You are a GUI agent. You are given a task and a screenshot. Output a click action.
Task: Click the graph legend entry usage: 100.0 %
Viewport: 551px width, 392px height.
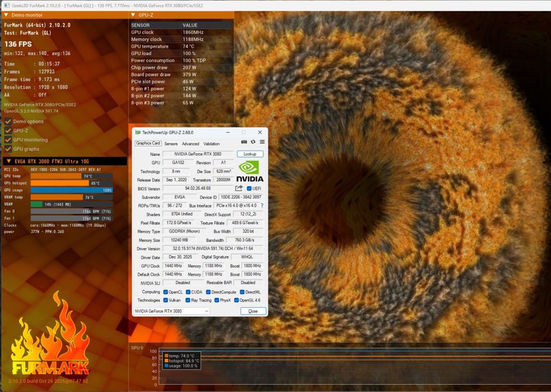point(181,366)
